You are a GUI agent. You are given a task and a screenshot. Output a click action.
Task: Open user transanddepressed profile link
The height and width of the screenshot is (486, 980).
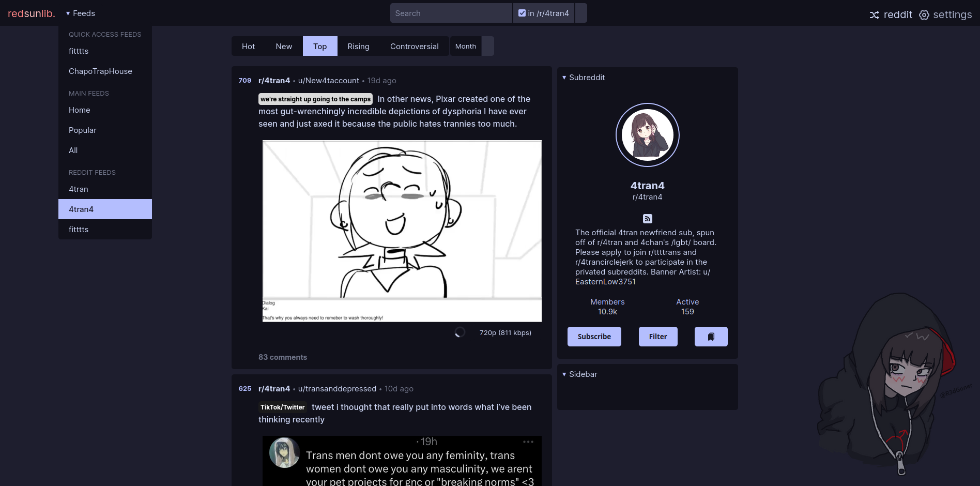[x=337, y=389]
